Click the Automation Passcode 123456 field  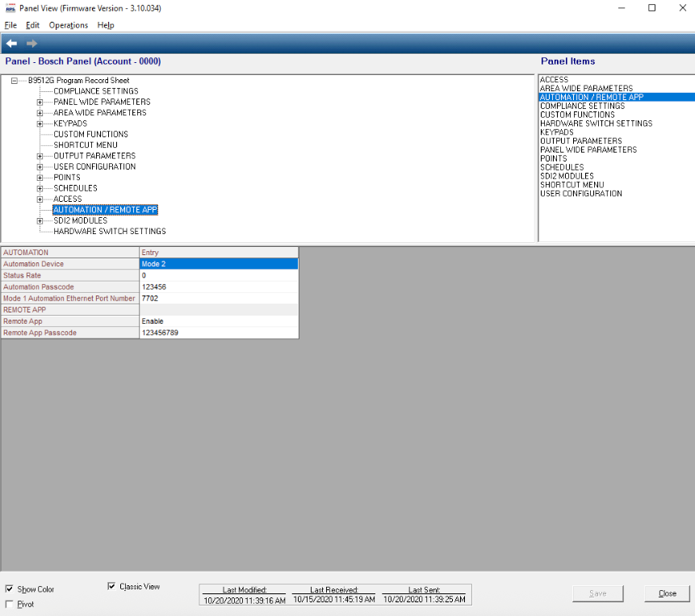pyautogui.click(x=219, y=287)
